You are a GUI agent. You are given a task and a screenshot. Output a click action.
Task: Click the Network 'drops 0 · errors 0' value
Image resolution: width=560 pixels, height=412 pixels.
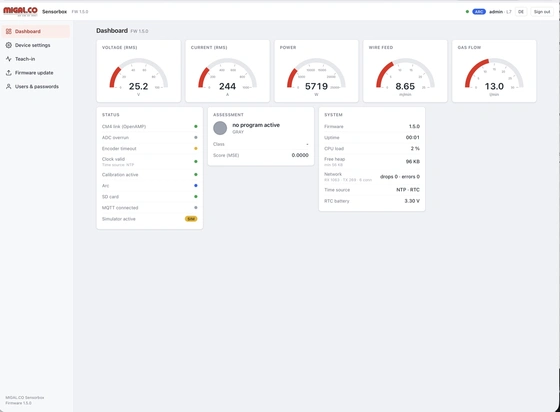(400, 177)
